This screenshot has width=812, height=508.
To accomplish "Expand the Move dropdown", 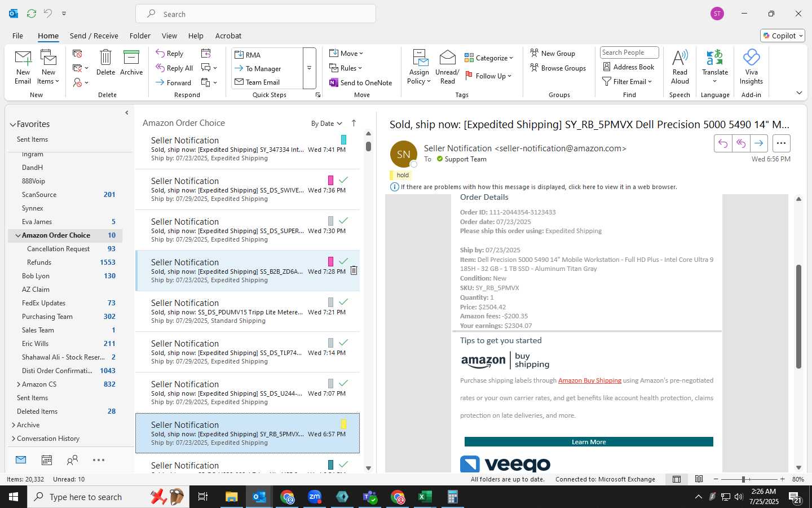I will [346, 54].
